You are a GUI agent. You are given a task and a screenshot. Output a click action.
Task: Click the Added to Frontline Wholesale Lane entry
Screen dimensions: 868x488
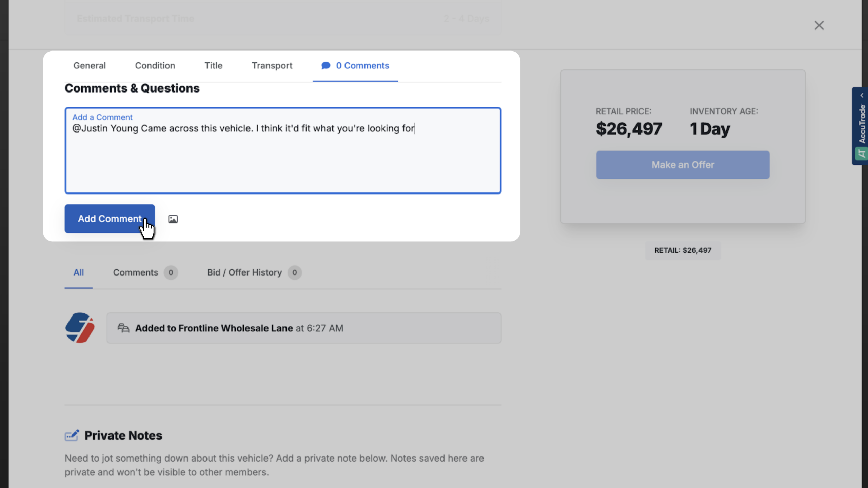coord(304,328)
